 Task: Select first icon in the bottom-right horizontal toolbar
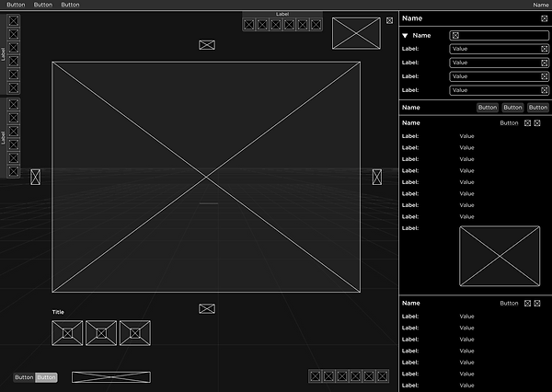pyautogui.click(x=315, y=376)
